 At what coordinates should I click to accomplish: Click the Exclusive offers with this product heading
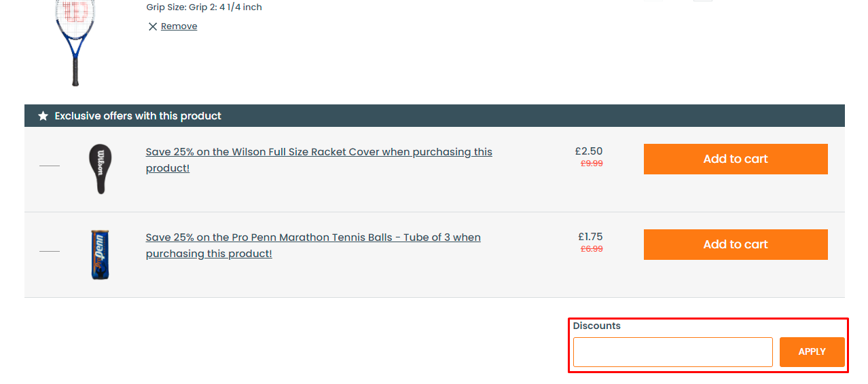[x=138, y=116]
